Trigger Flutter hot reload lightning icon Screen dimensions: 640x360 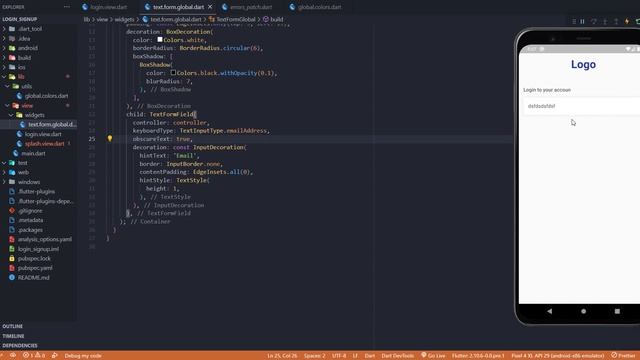(627, 21)
